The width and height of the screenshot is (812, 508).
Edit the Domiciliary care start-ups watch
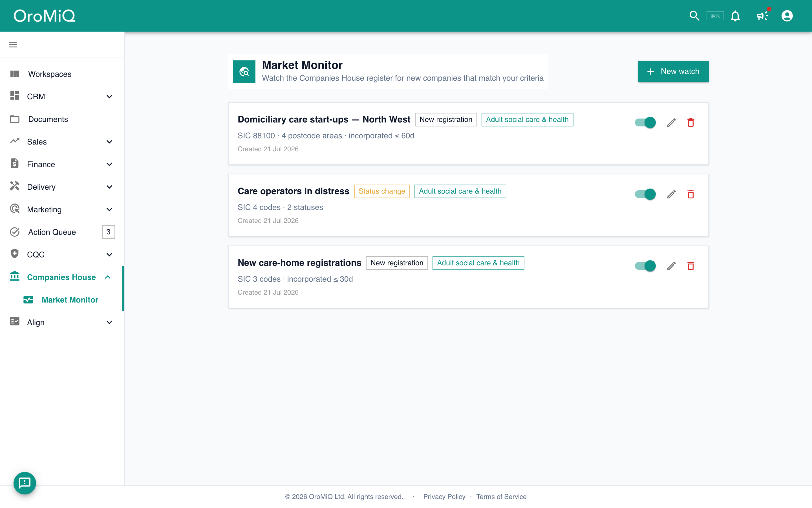click(x=671, y=123)
